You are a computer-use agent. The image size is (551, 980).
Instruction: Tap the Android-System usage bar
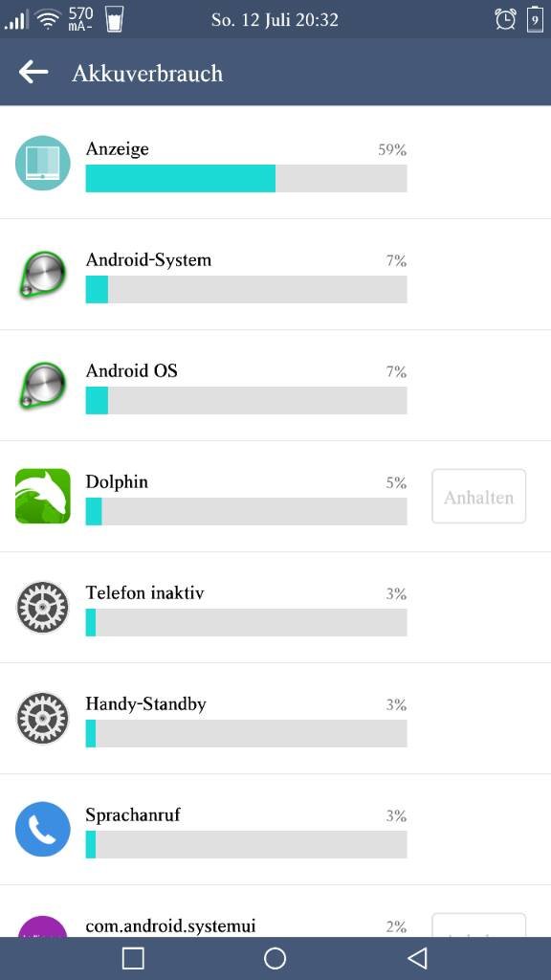click(x=246, y=289)
